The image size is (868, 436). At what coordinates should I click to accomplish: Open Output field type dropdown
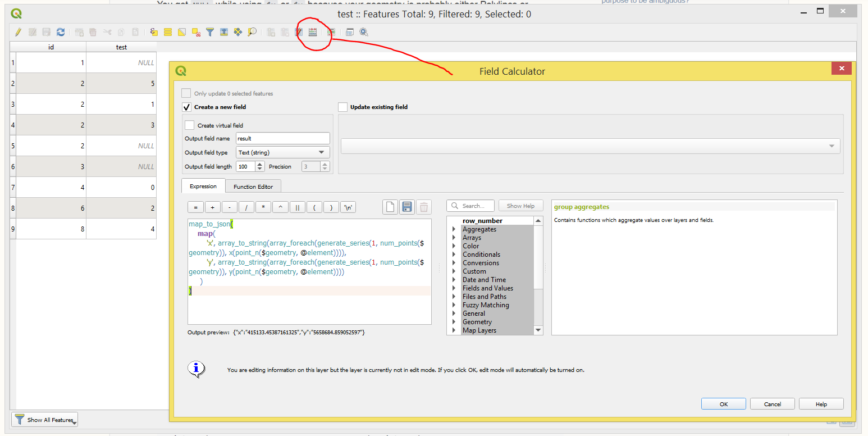pyautogui.click(x=282, y=152)
